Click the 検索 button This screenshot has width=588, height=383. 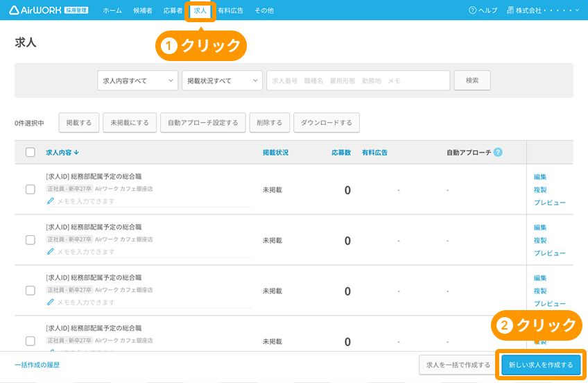click(x=472, y=80)
